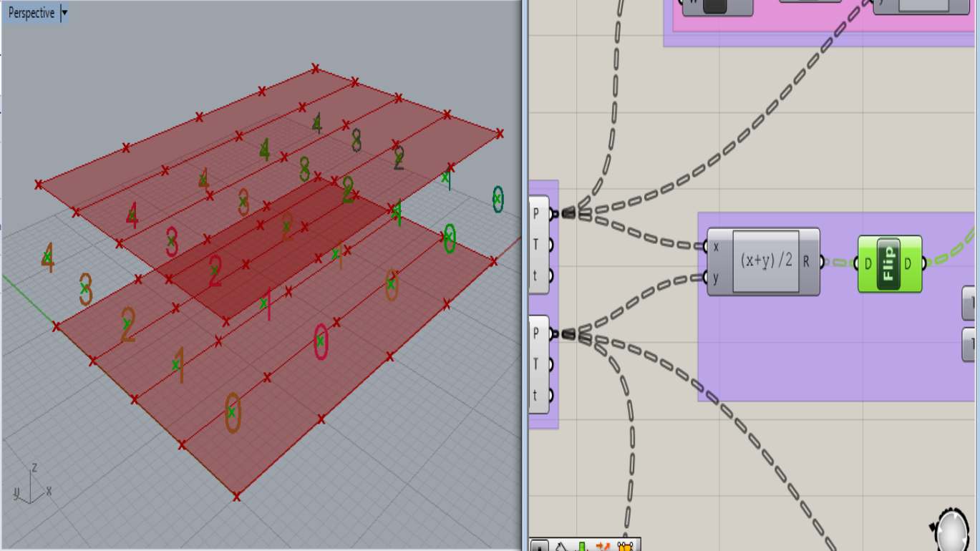
Task: Click the R output of the Expression component
Action: [x=821, y=260]
